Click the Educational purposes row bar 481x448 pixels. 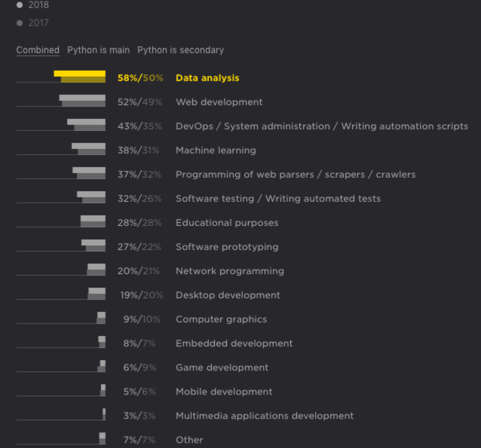pyautogui.click(x=93, y=221)
